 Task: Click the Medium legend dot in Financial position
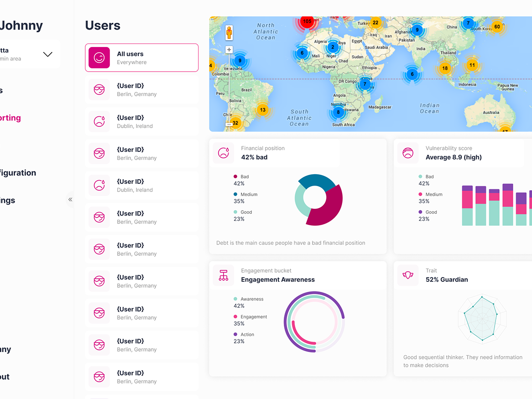[x=235, y=194]
